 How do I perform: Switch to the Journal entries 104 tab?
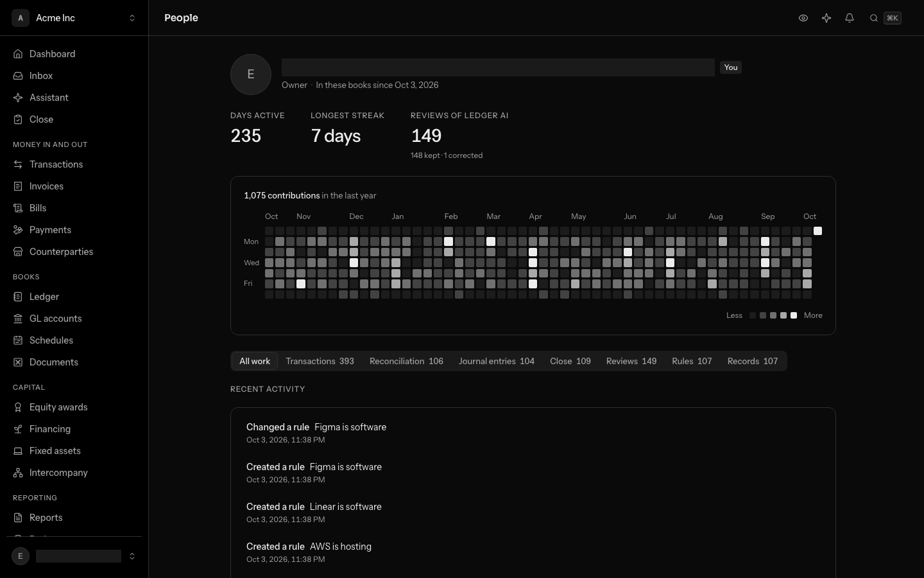point(497,361)
